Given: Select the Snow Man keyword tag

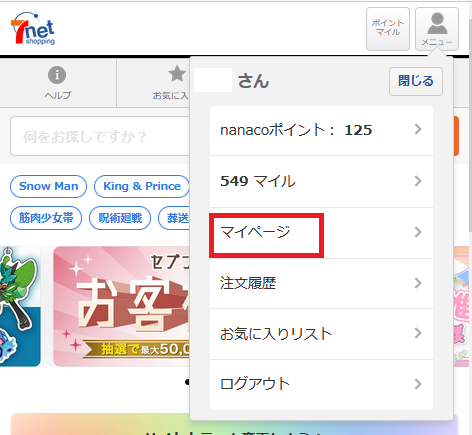Looking at the screenshot, I should 49,186.
